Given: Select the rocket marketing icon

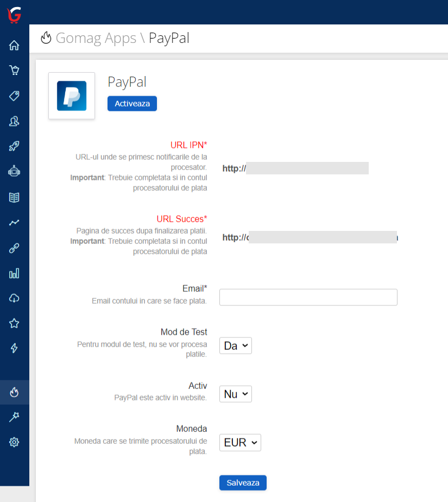Looking at the screenshot, I should point(14,146).
